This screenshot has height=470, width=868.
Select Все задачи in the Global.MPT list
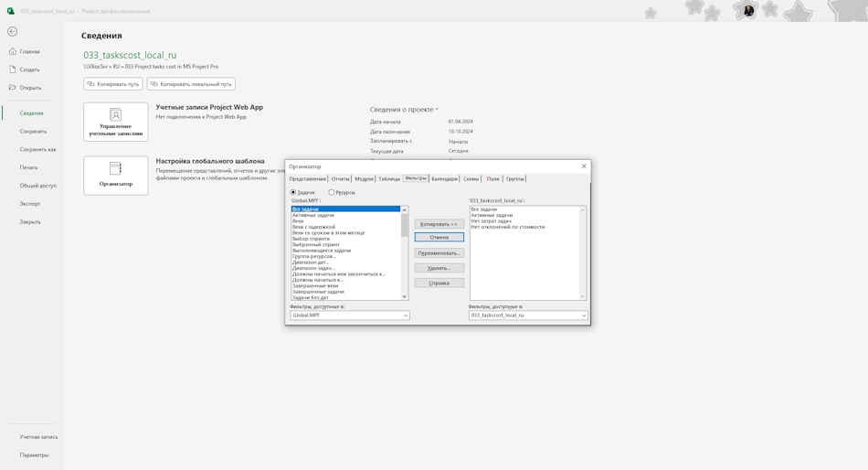tap(345, 209)
